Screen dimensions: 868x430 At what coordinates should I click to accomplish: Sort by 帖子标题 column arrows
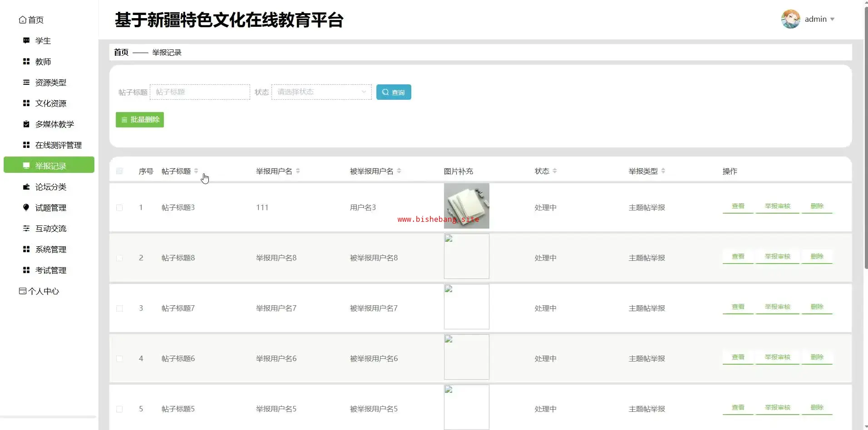196,171
